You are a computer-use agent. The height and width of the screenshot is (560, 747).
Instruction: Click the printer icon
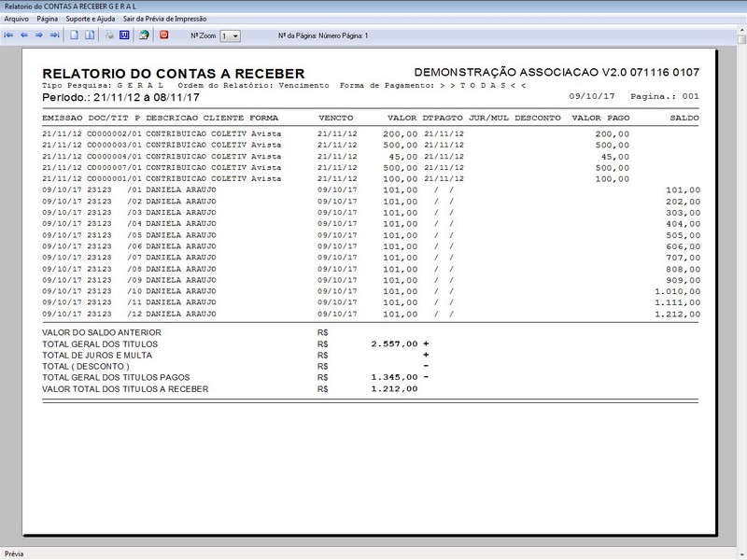tap(109, 35)
